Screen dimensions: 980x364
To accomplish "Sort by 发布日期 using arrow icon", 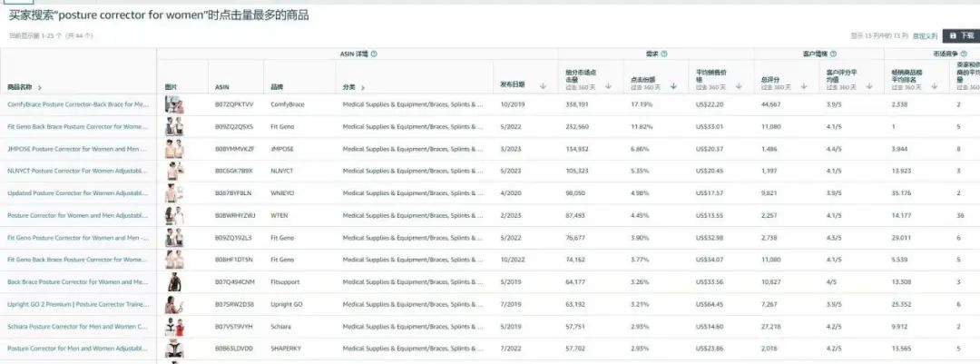I will tap(543, 86).
